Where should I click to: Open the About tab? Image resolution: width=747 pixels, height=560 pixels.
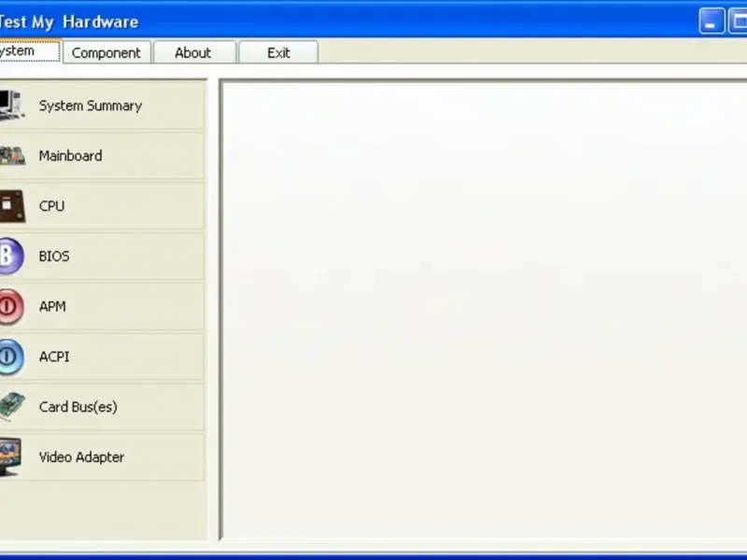click(194, 52)
